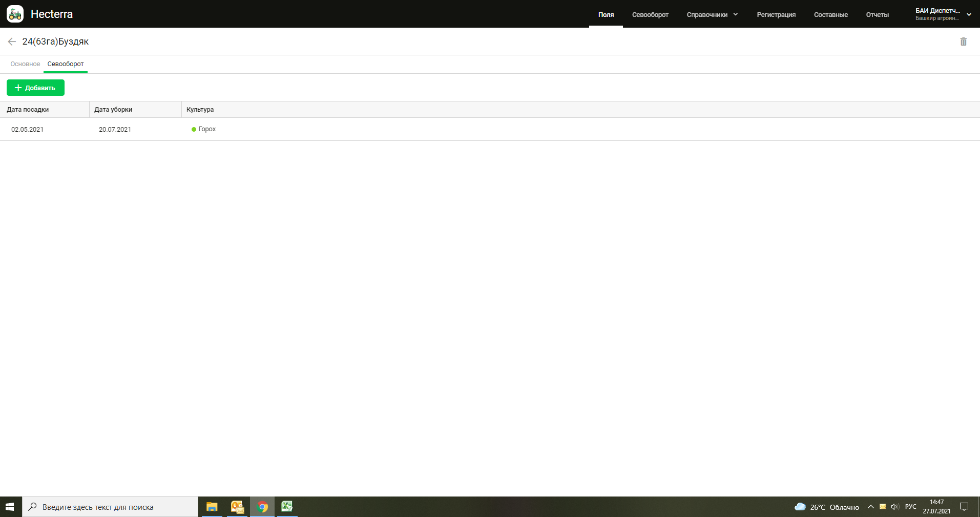Expand the Справочники dropdown menu

[712, 14]
